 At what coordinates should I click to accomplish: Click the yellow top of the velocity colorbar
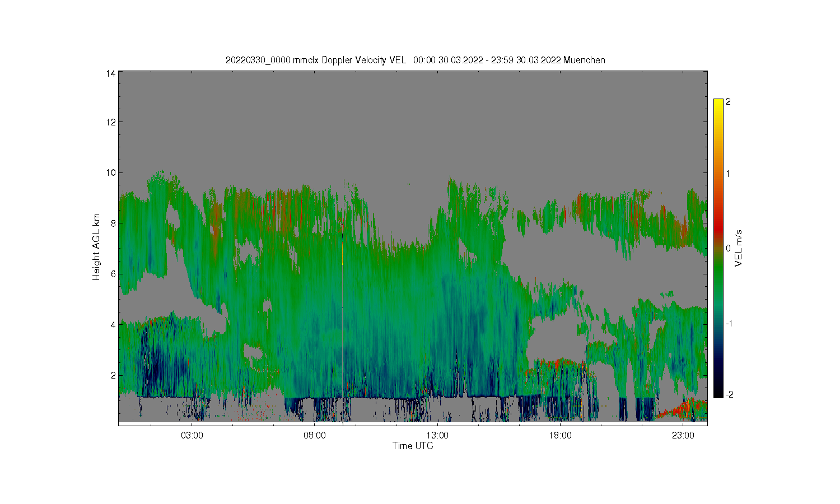[x=718, y=104]
